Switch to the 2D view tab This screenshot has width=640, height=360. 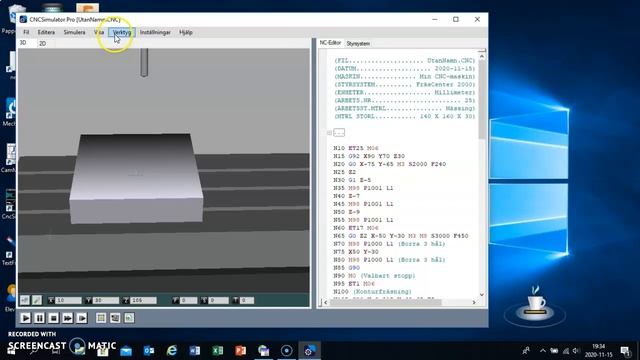click(42, 43)
